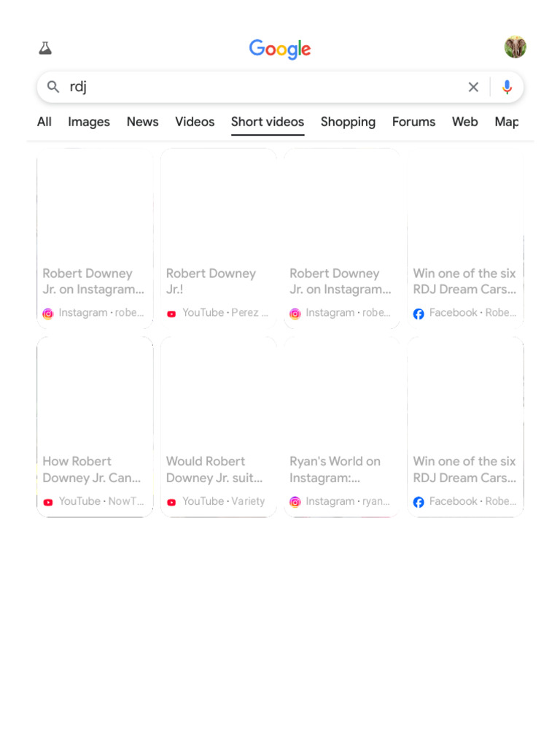Go to the Shopping tab

(x=348, y=122)
